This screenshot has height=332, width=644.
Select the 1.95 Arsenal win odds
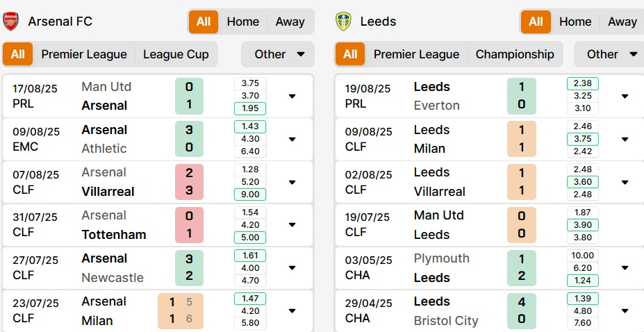[250, 108]
